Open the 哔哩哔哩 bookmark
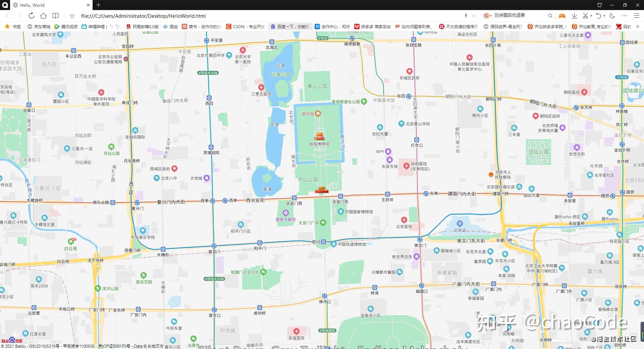 pyautogui.click(x=101, y=27)
